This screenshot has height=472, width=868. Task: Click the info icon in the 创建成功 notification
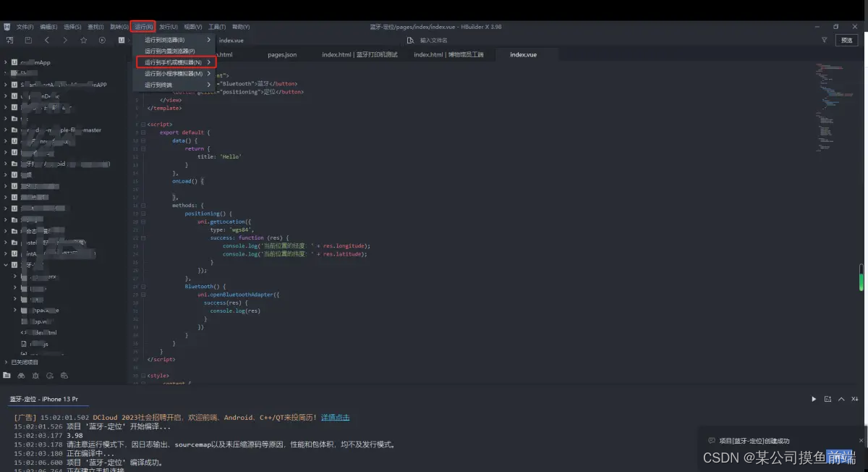[x=712, y=440]
